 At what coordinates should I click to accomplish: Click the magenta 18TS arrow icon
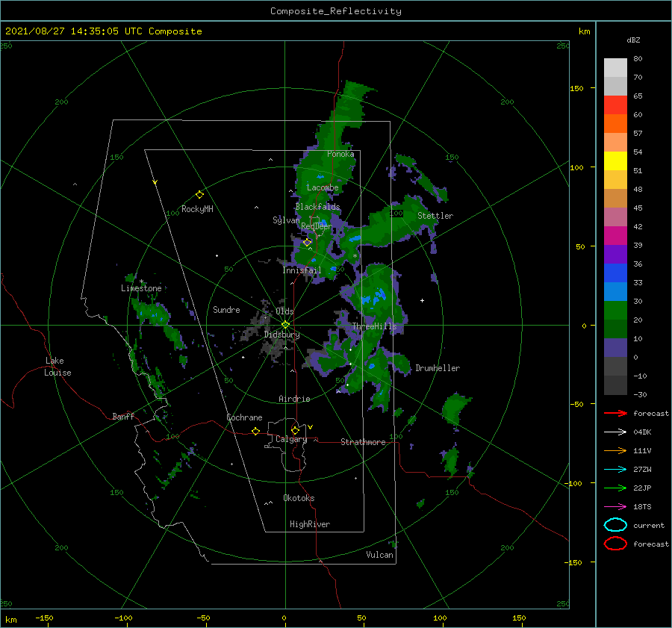point(615,507)
